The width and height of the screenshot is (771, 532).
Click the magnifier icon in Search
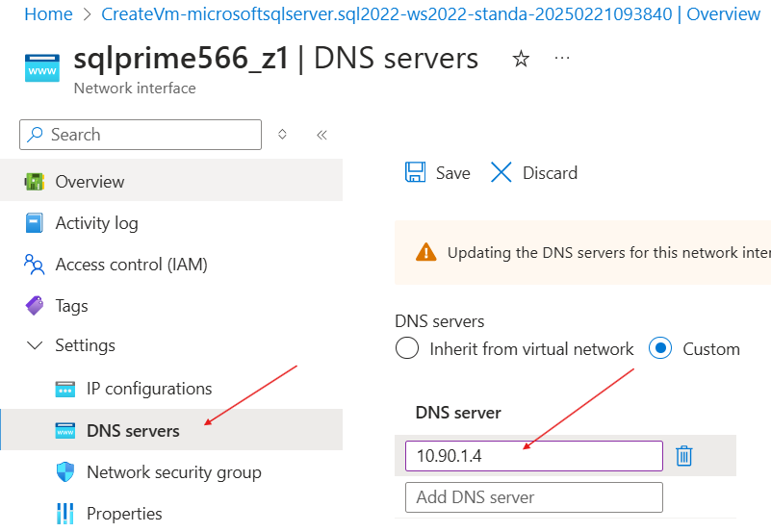coord(35,134)
